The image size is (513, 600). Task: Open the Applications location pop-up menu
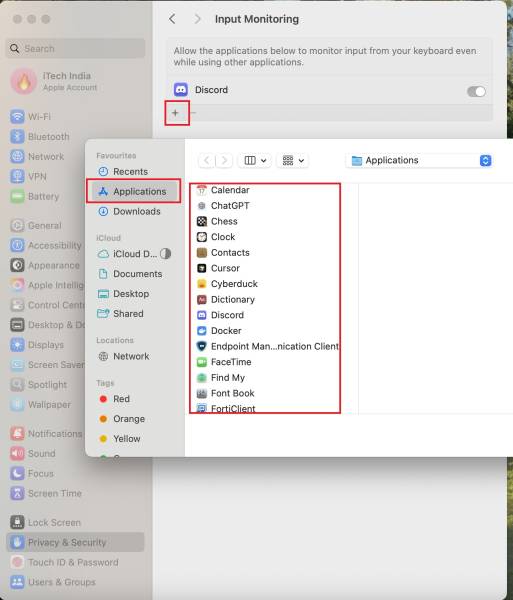(419, 160)
